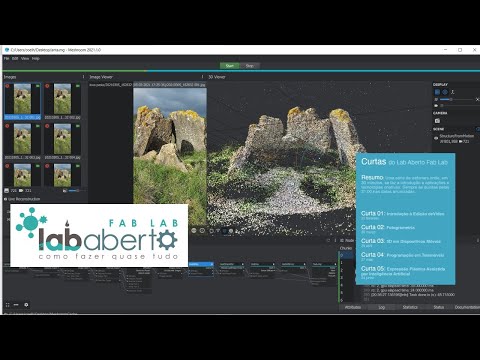The width and height of the screenshot is (480, 360).
Task: Select the left thumbnail in the second row
Action: point(22,141)
